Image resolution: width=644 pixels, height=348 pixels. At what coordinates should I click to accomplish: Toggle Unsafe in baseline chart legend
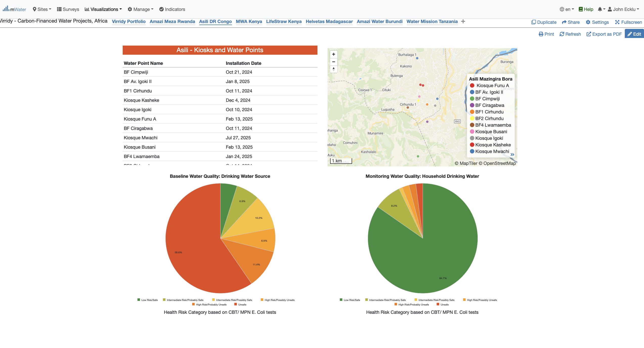(240, 304)
